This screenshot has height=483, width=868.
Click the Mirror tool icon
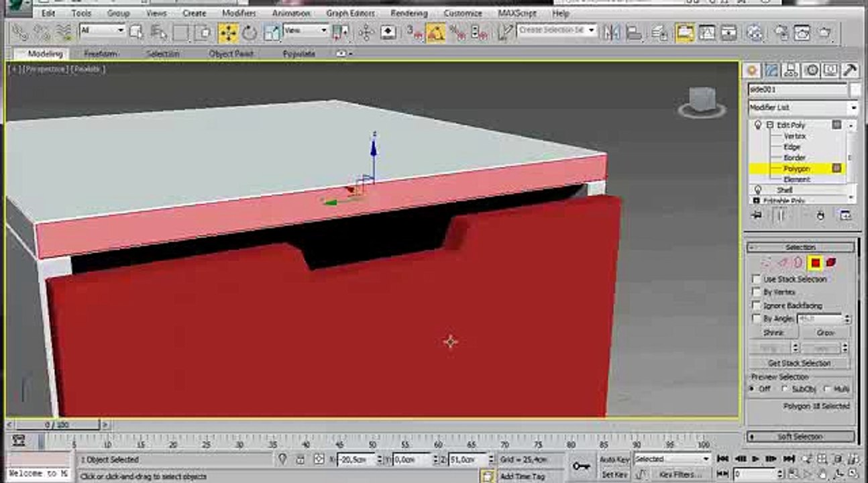[x=611, y=32]
